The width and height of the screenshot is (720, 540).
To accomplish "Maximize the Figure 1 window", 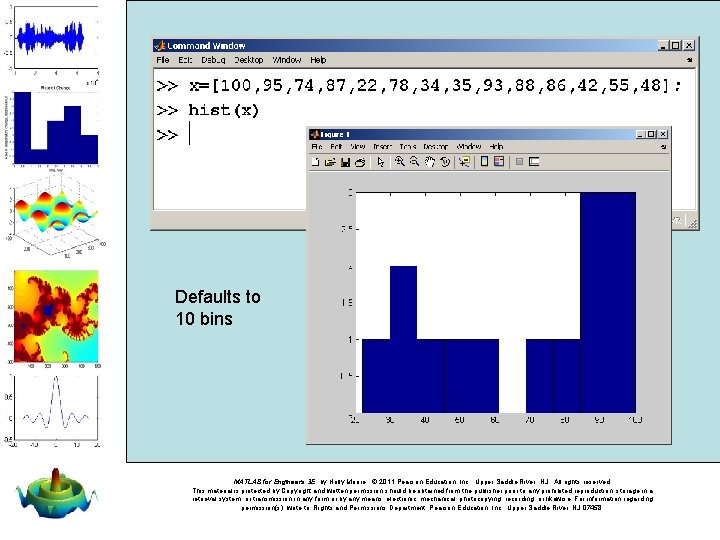I will pyautogui.click(x=651, y=134).
